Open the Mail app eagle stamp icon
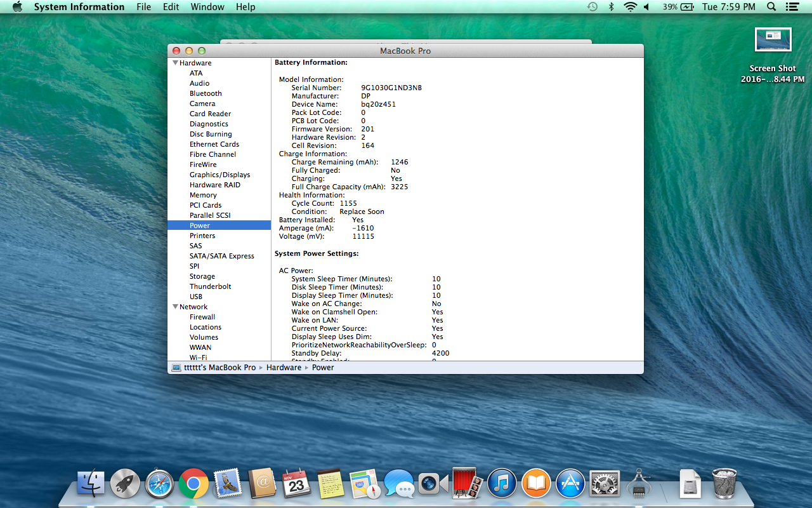Viewport: 812px width, 508px height. [x=228, y=484]
